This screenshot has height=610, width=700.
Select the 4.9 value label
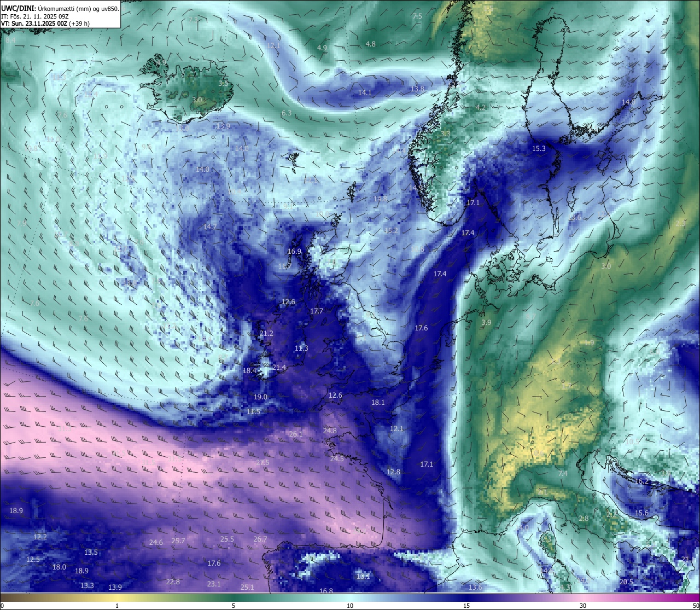pyautogui.click(x=322, y=48)
